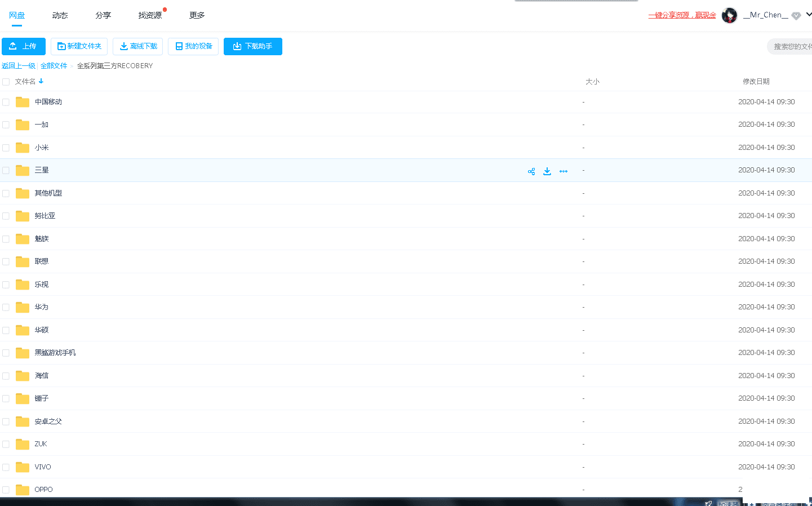Image resolution: width=812 pixels, height=506 pixels.
Task: Switch to the 动态 tab
Action: pyautogui.click(x=60, y=15)
